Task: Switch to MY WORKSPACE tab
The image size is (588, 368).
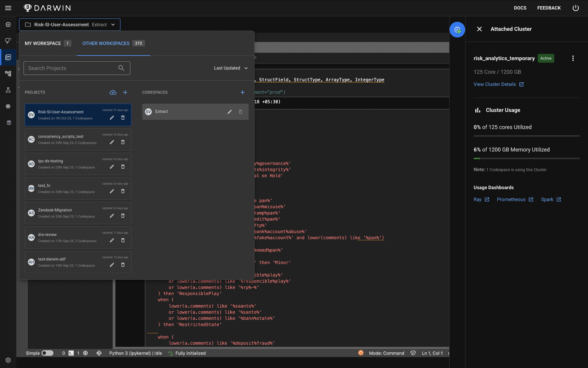Action: [x=48, y=44]
